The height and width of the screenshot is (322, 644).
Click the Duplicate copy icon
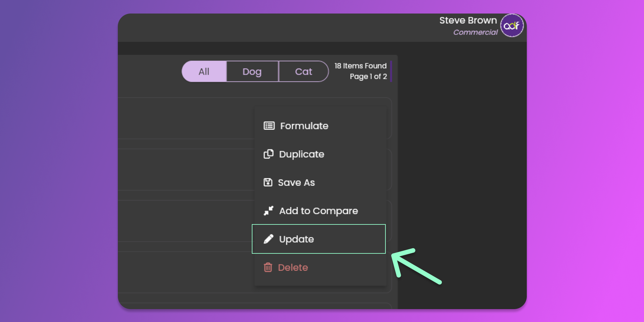tap(269, 154)
